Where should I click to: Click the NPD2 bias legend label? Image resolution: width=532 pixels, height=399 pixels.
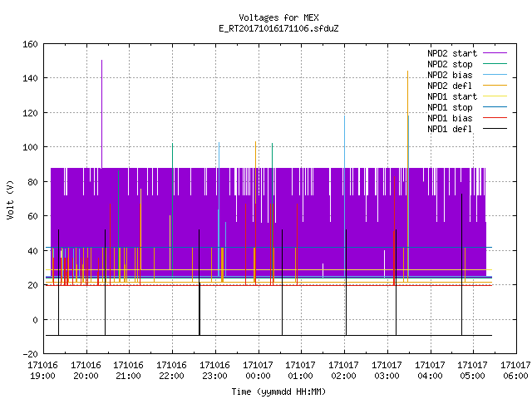[x=450, y=75]
